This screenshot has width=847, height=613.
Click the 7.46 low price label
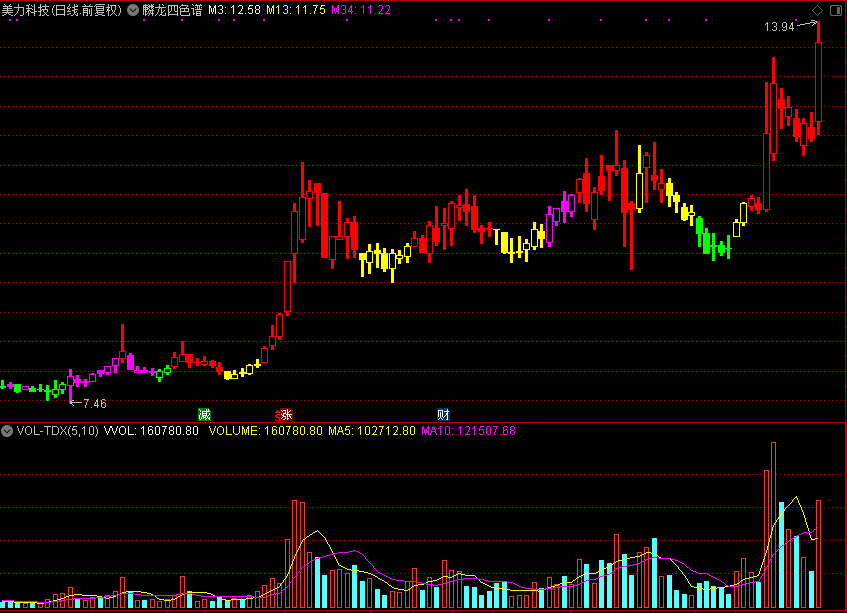95,403
